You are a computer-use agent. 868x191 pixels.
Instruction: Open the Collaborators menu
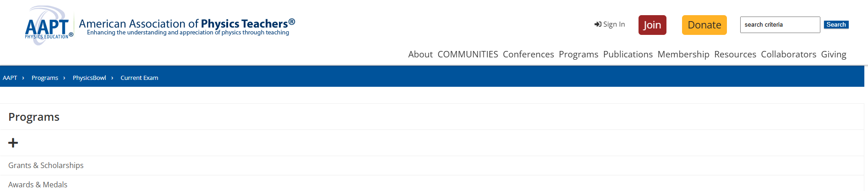click(789, 54)
